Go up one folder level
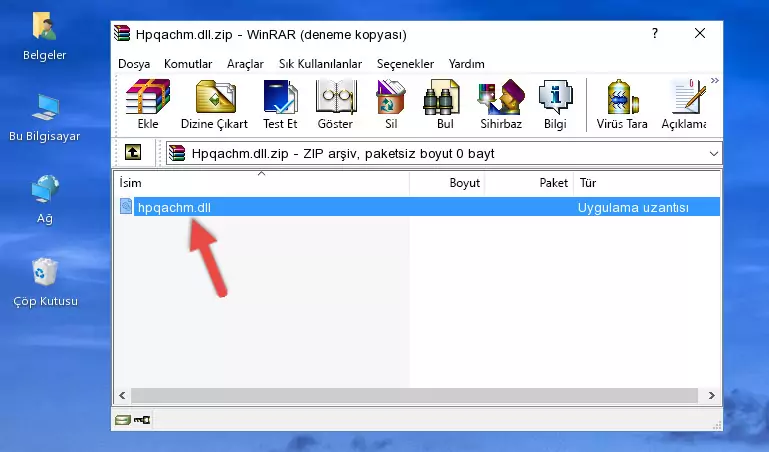Image resolution: width=769 pixels, height=452 pixels. point(133,152)
